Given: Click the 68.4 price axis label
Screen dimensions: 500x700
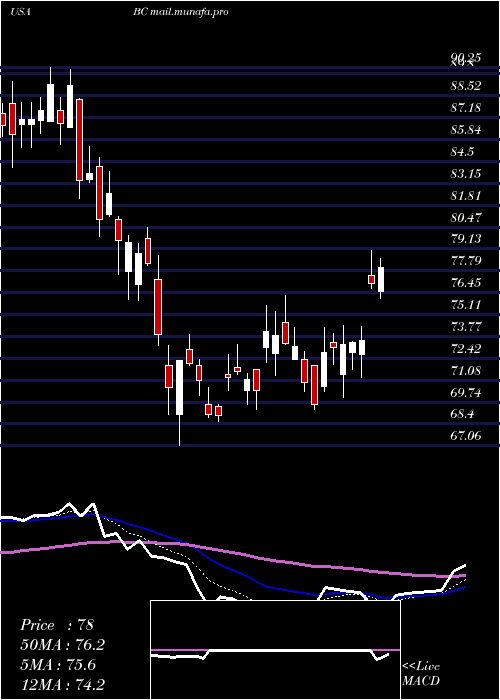Looking at the screenshot, I should tap(462, 414).
